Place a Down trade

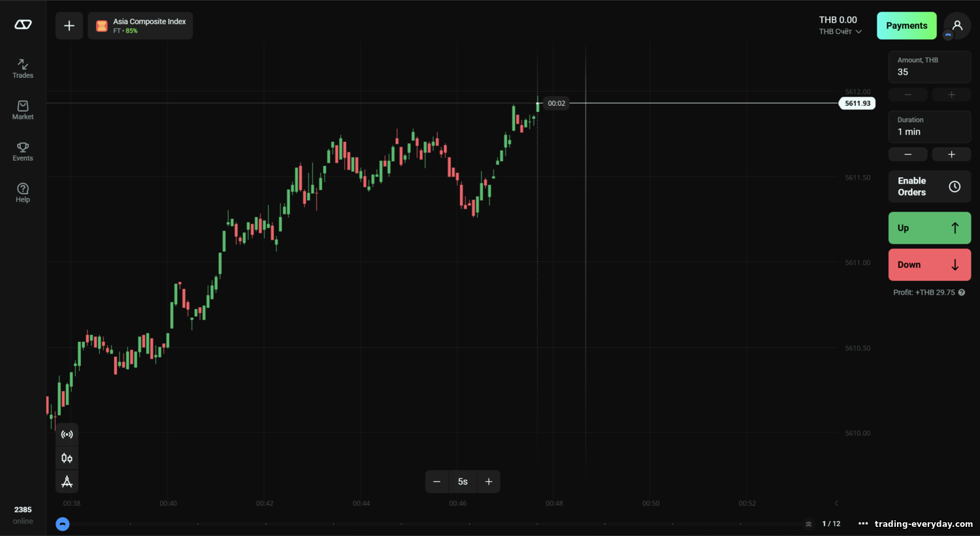[x=930, y=265]
